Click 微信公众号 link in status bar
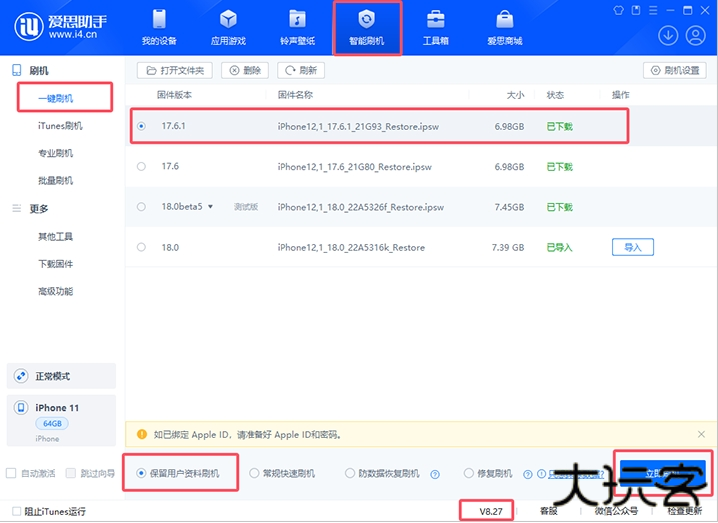 click(616, 511)
